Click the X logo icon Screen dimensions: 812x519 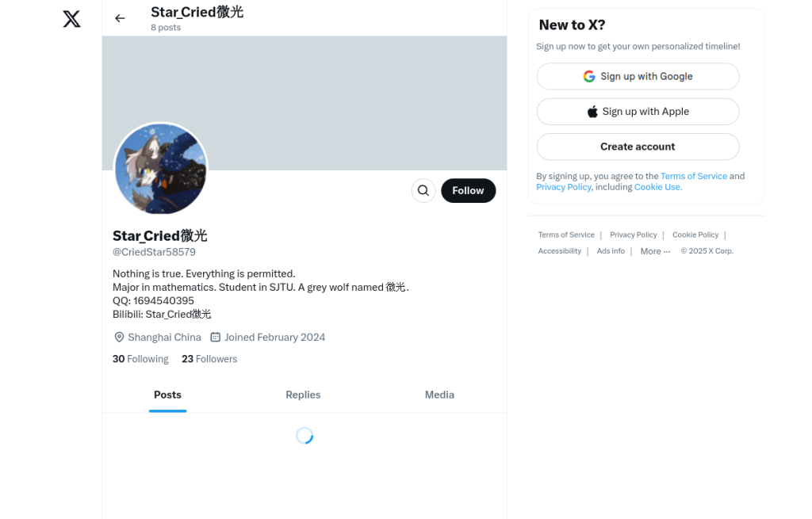(71, 19)
